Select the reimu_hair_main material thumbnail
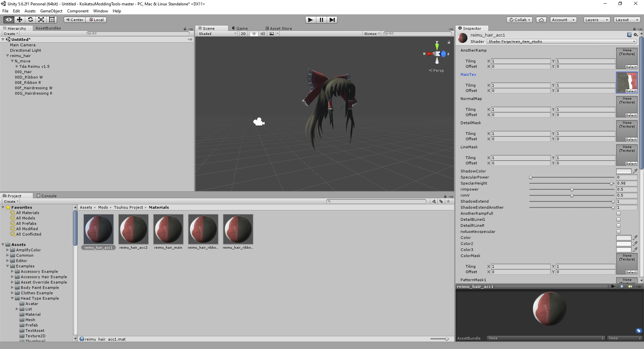This screenshot has height=349, width=644. [x=168, y=230]
